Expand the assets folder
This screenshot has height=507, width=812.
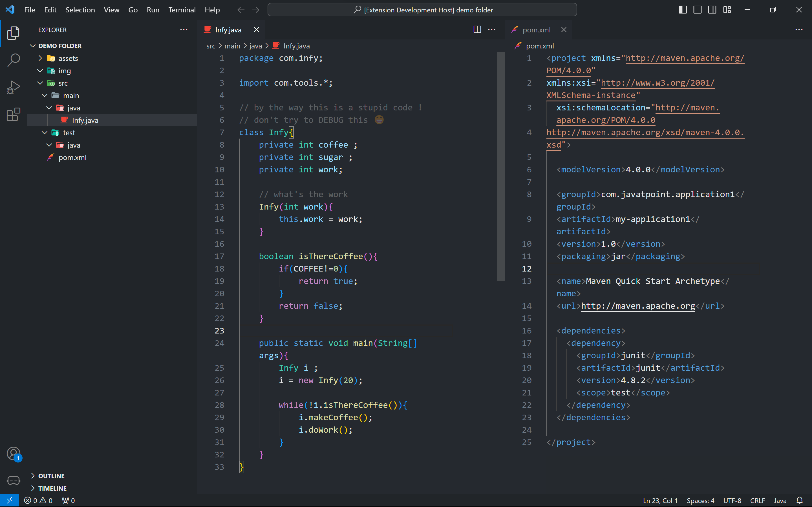[x=68, y=58]
